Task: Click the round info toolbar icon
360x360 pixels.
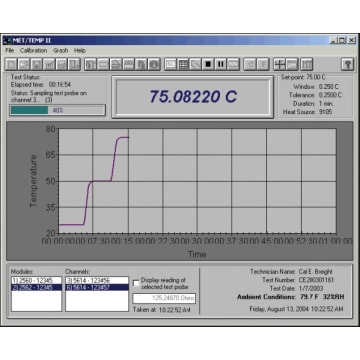Action: coord(154,64)
